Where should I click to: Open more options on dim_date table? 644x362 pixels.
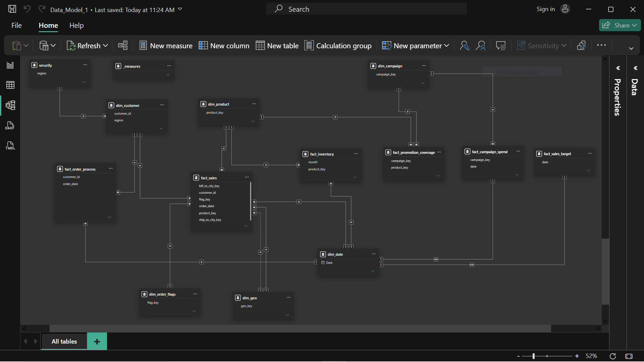(374, 254)
